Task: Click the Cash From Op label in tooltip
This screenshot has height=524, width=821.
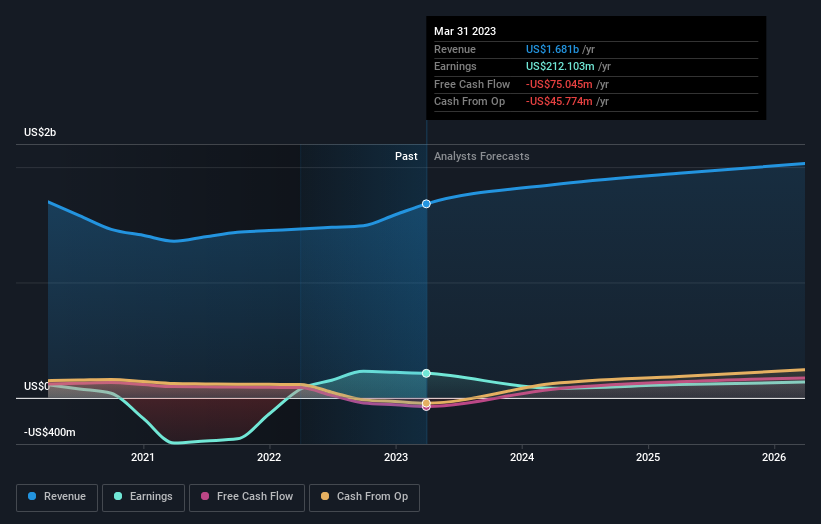Action: coord(470,102)
